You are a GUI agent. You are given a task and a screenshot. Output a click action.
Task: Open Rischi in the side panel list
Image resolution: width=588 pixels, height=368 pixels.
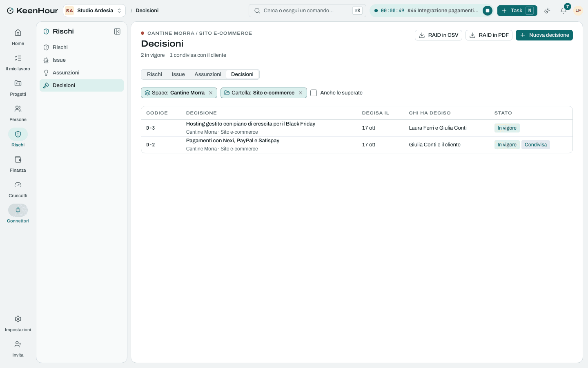[x=82, y=47]
